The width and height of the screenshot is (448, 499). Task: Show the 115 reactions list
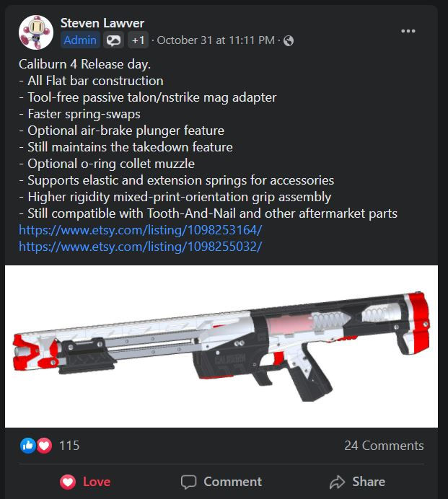tap(69, 446)
